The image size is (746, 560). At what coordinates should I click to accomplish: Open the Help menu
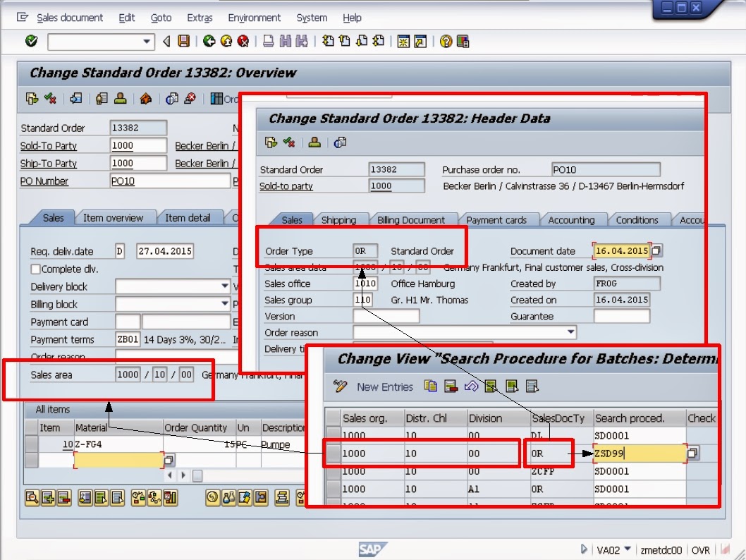click(x=352, y=18)
